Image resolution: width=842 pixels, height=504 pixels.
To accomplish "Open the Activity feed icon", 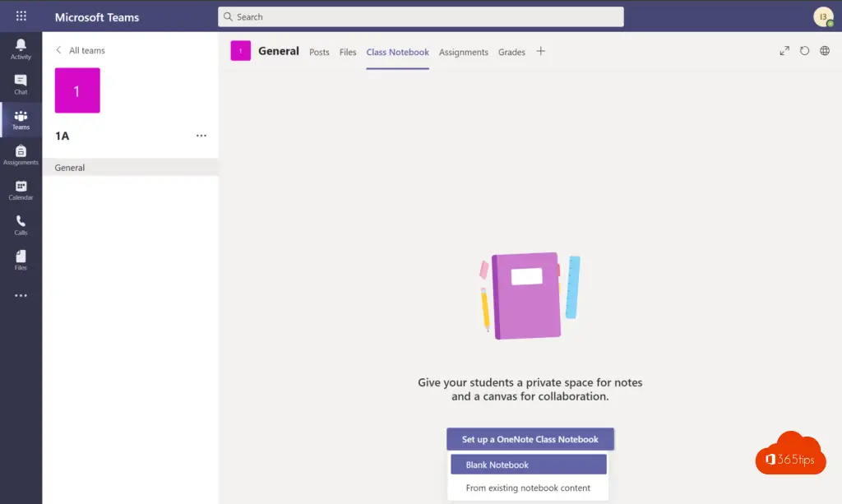I will (21, 49).
